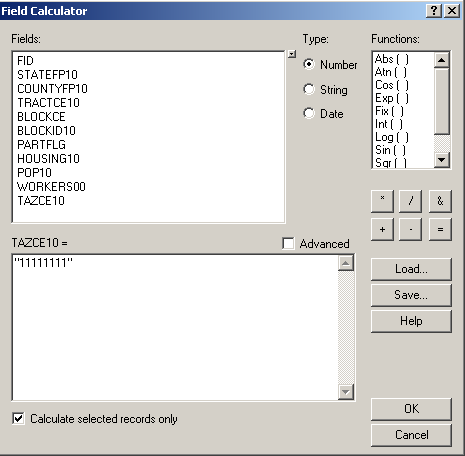Click the question mark title bar button

point(434,11)
